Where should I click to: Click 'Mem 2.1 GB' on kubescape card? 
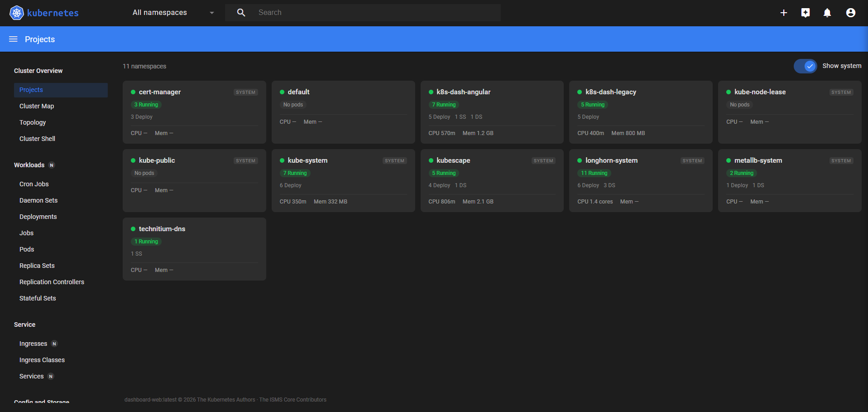pos(478,202)
